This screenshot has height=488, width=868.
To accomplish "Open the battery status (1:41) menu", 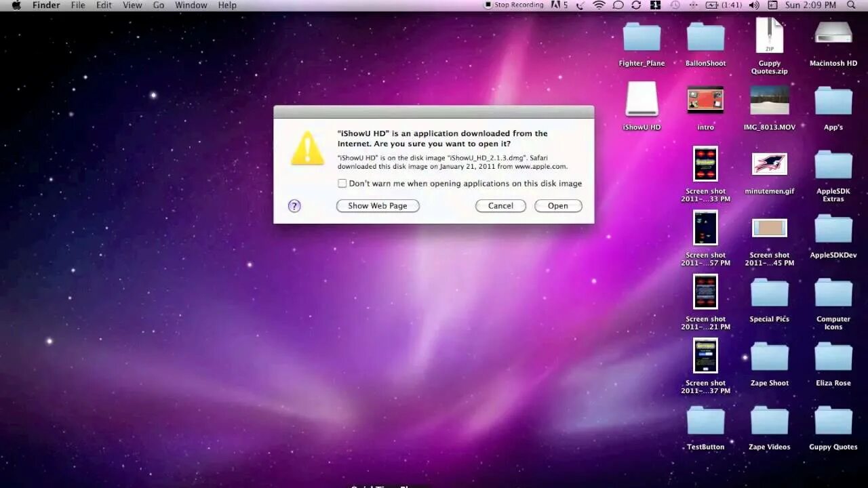I will click(724, 5).
